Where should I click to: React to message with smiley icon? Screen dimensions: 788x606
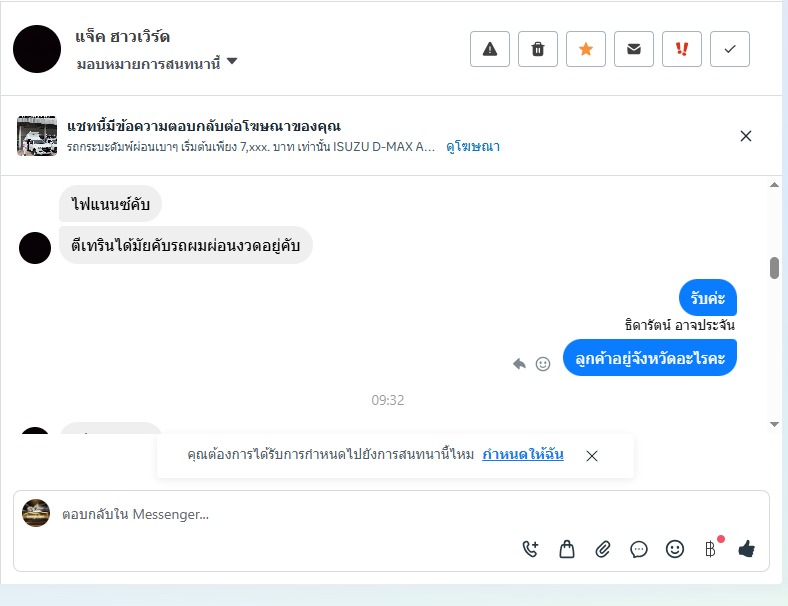(543, 363)
